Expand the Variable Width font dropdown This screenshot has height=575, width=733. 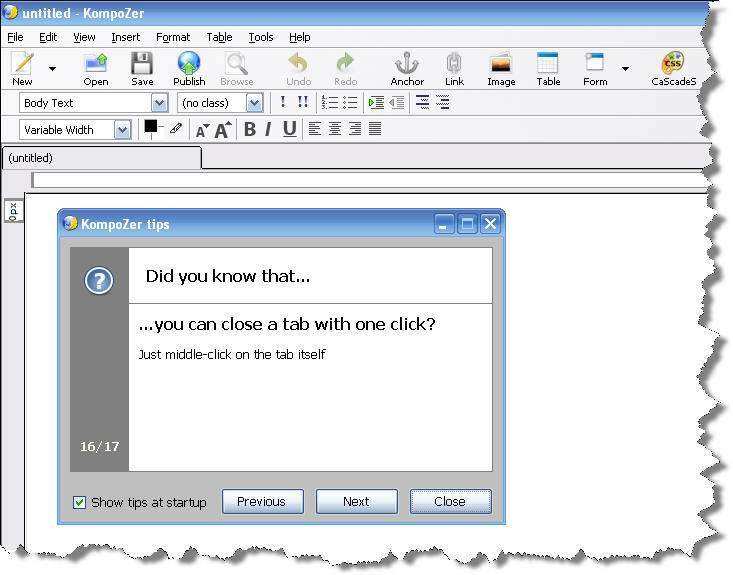click(x=122, y=130)
